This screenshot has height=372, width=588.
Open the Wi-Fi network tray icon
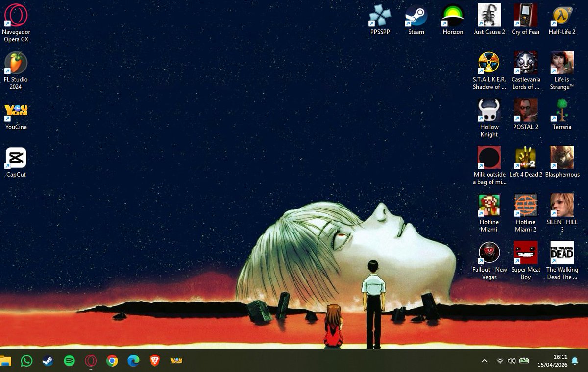(500, 361)
